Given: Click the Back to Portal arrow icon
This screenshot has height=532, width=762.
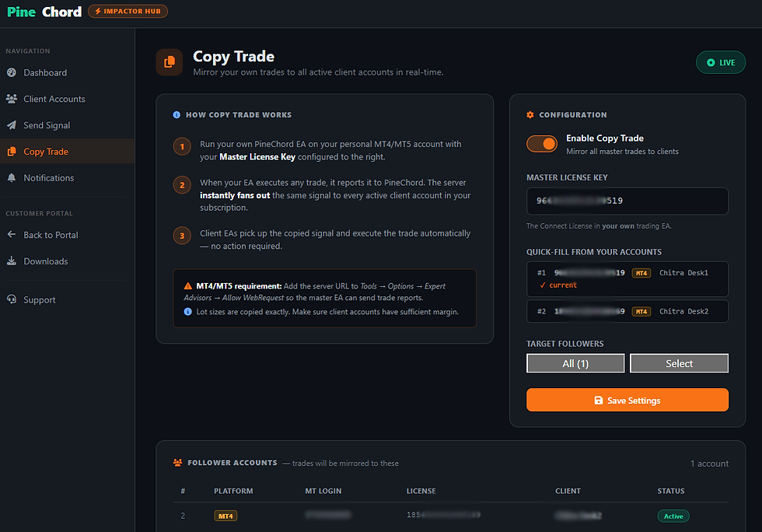Looking at the screenshot, I should point(12,234).
